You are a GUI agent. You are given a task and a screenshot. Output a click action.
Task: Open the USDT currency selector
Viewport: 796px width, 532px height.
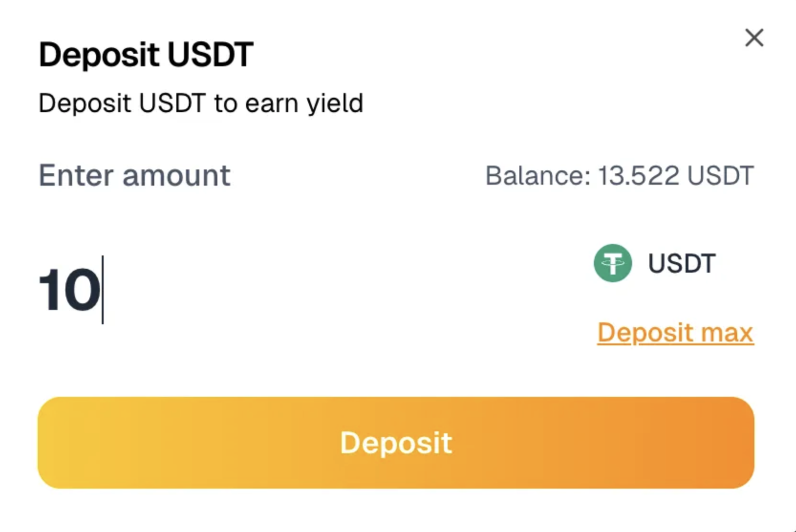pos(655,264)
